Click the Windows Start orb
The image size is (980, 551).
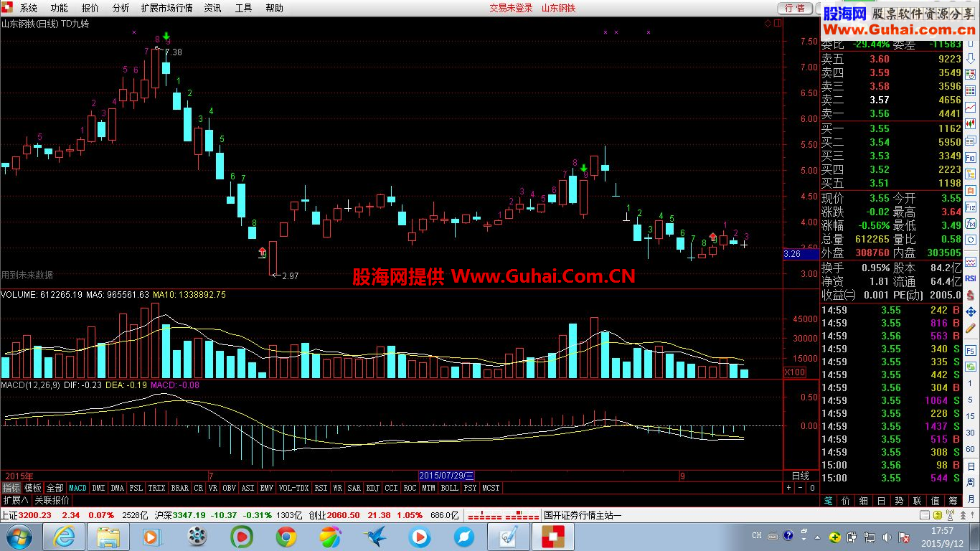tap(18, 537)
